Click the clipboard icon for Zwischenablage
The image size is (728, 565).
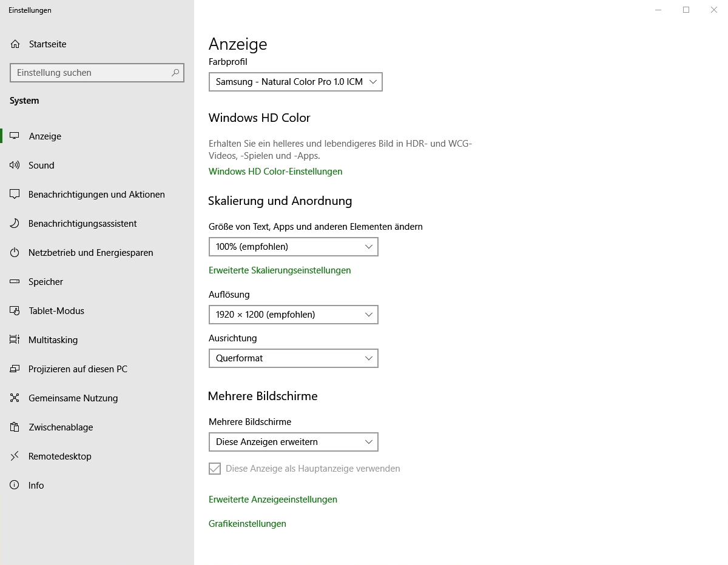[x=15, y=427]
